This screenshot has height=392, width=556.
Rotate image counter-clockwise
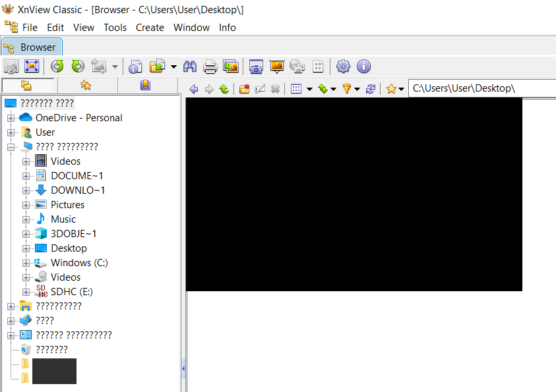click(57, 67)
